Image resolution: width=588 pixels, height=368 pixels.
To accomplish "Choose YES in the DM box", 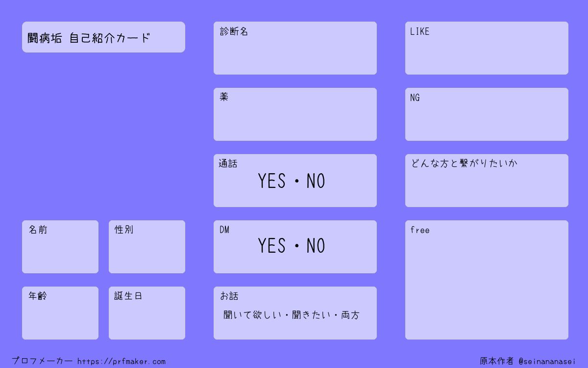I will [x=272, y=246].
